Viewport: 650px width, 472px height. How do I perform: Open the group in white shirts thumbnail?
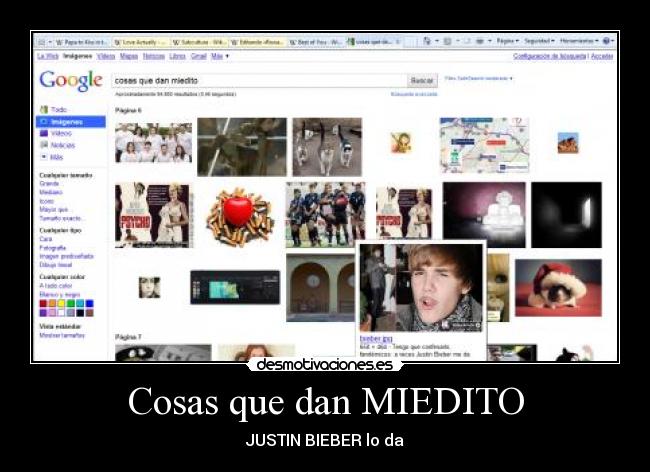point(153,143)
